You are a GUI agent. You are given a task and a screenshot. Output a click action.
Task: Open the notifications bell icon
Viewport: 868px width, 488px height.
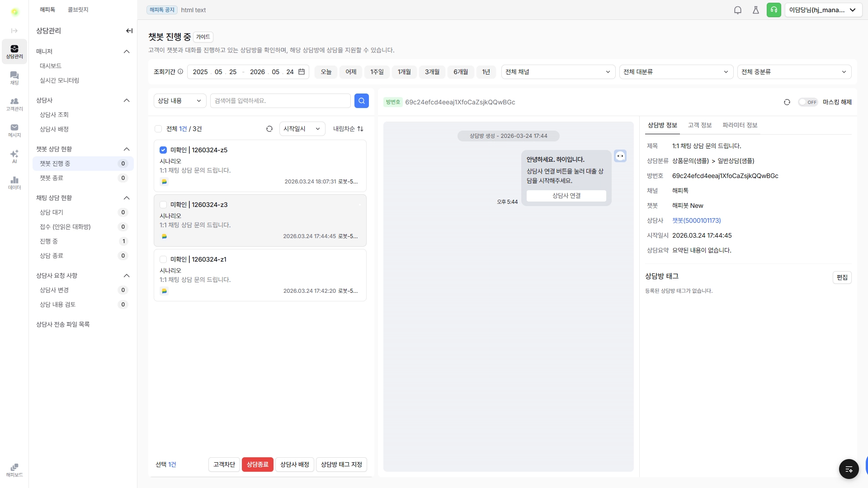coord(738,10)
